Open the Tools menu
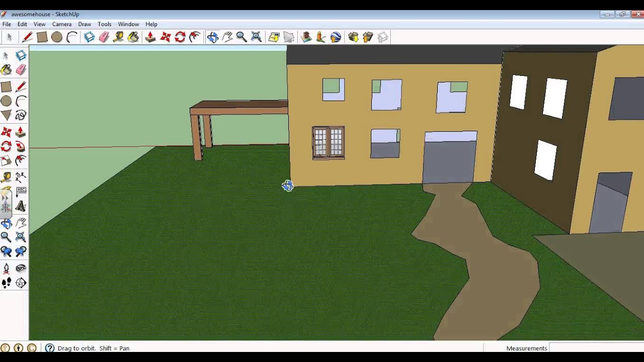This screenshot has width=644, height=362. pyautogui.click(x=105, y=24)
